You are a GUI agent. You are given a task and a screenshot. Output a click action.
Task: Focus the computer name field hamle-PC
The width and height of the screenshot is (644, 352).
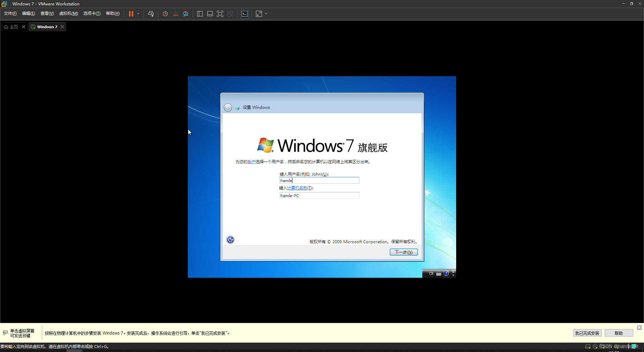319,195
